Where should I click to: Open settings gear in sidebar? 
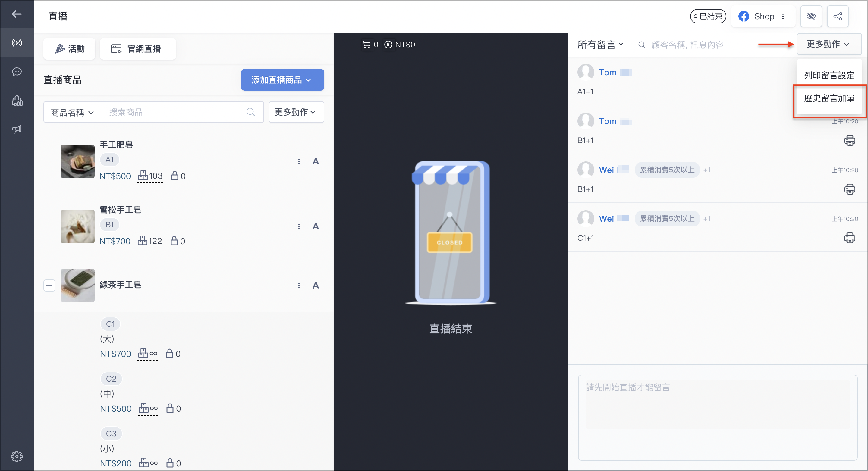(x=17, y=457)
